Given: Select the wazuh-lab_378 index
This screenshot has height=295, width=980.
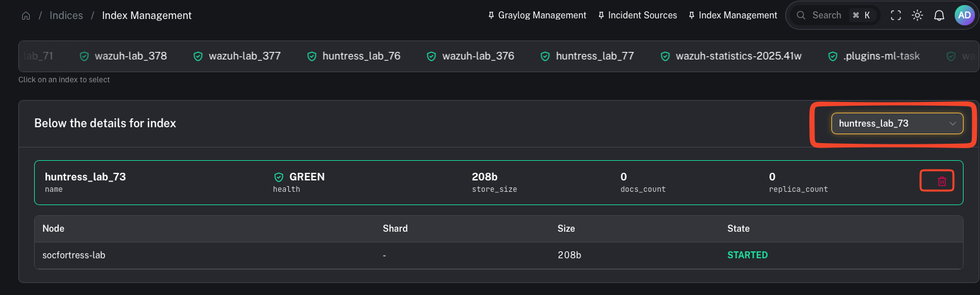Looking at the screenshot, I should tap(123, 56).
